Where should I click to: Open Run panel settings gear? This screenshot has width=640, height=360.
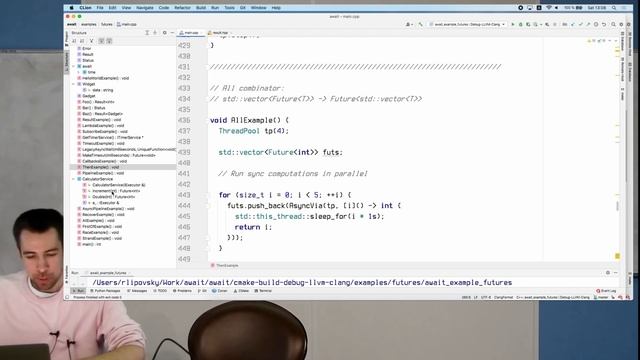tap(608, 273)
